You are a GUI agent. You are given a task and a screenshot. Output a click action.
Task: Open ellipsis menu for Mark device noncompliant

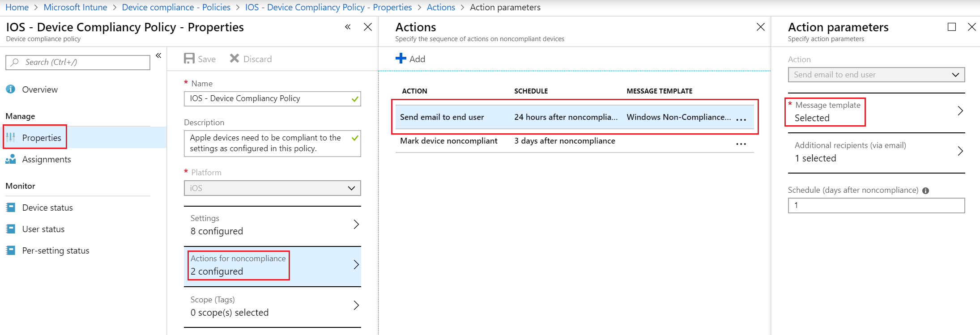[x=741, y=144]
